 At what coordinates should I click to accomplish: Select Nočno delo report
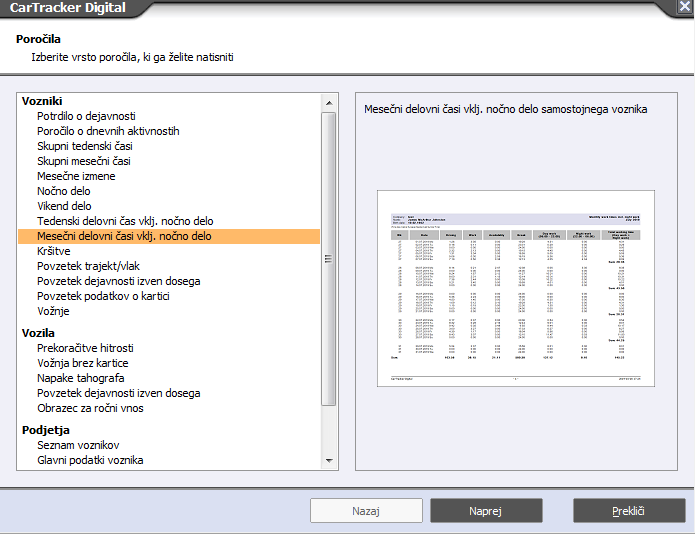pos(64,191)
